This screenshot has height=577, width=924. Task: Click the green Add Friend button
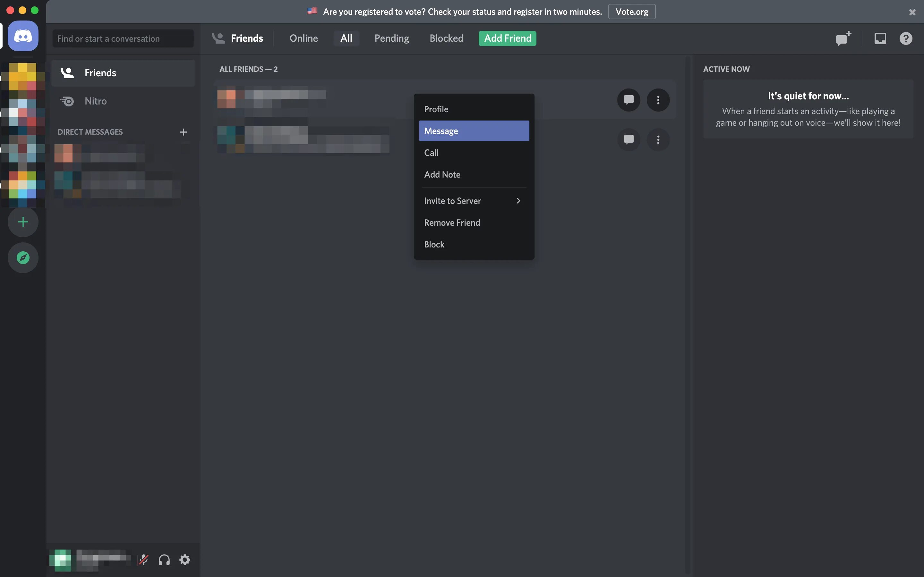pos(507,38)
